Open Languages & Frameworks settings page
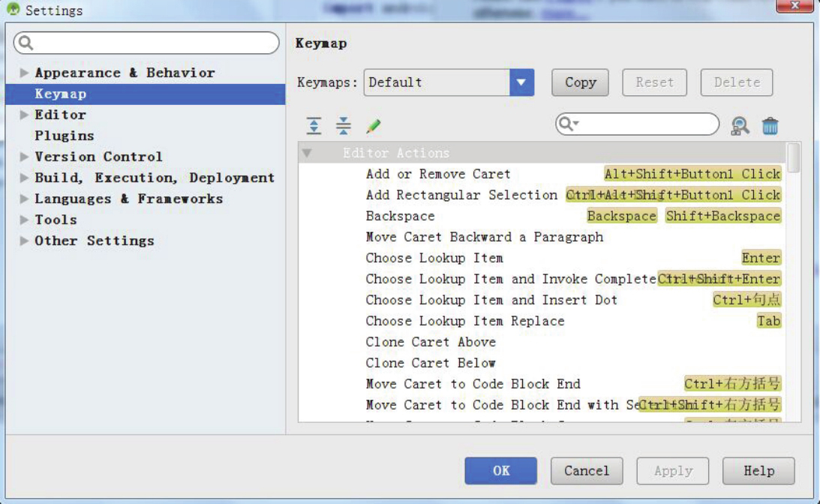The width and height of the screenshot is (820, 504). pos(128,198)
